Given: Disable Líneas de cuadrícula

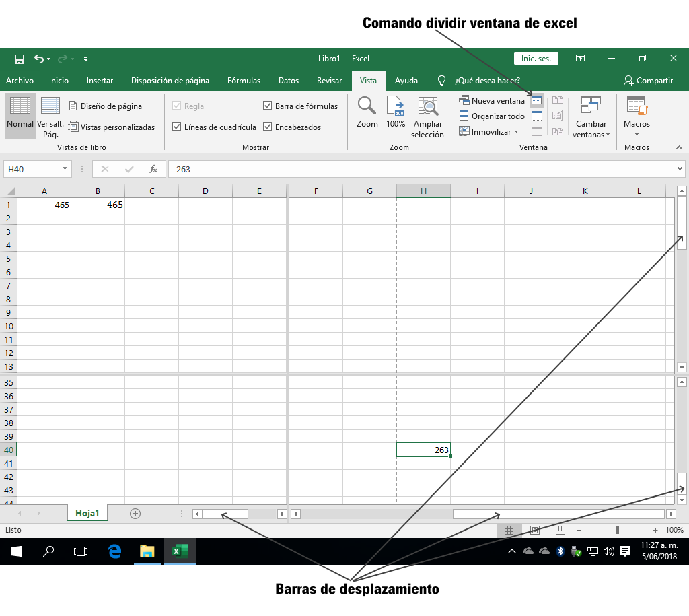Looking at the screenshot, I should click(176, 127).
